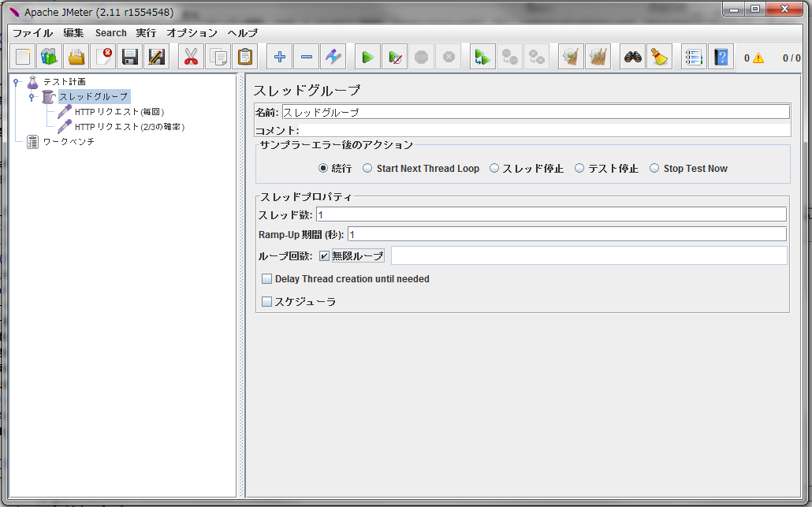This screenshot has width=812, height=507.
Task: Click the 名前 input field
Action: pos(536,112)
